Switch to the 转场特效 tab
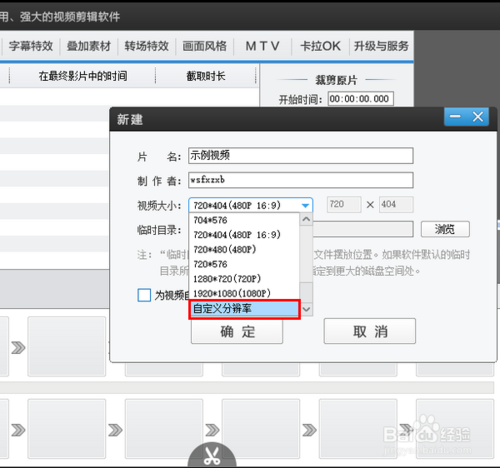 [x=147, y=46]
